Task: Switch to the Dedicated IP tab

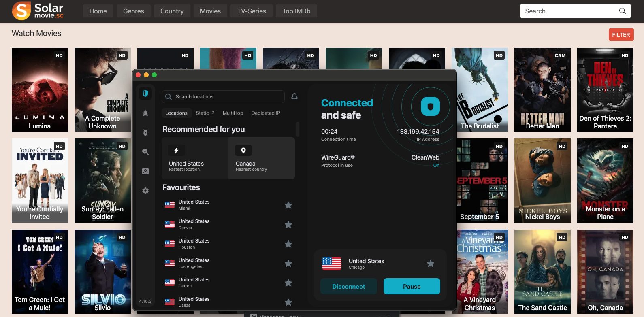Action: [266, 113]
